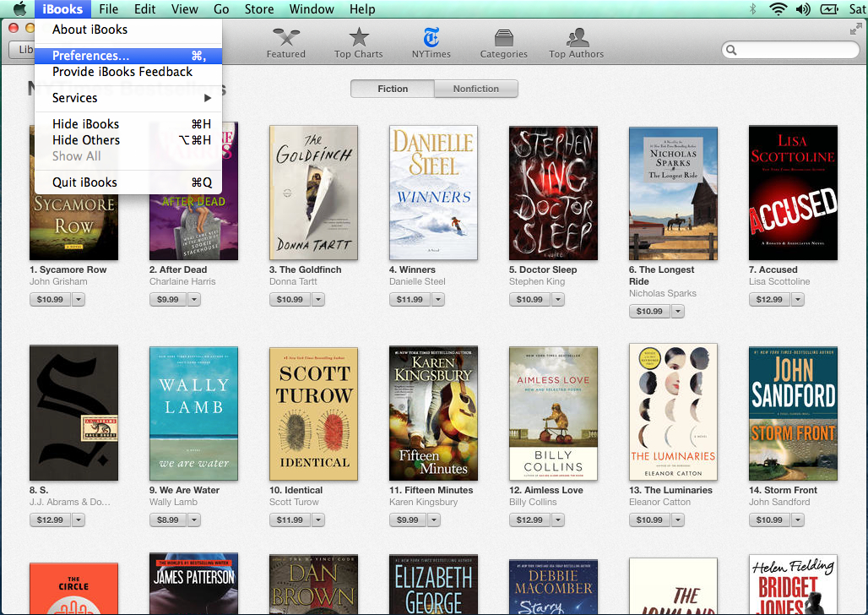The height and width of the screenshot is (615, 868).
Task: Click the Bluetooth status icon
Action: (x=753, y=8)
